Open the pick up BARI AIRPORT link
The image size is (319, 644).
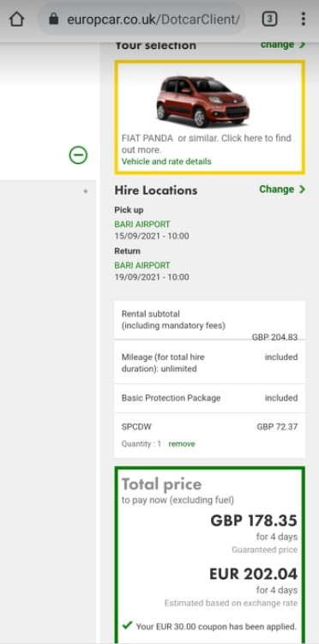tap(142, 225)
